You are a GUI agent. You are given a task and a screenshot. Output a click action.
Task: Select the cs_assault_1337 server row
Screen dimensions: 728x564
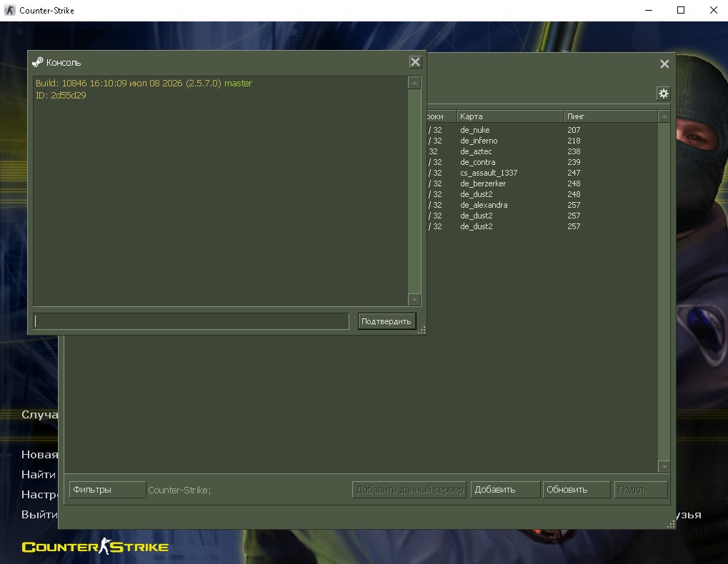click(542, 173)
